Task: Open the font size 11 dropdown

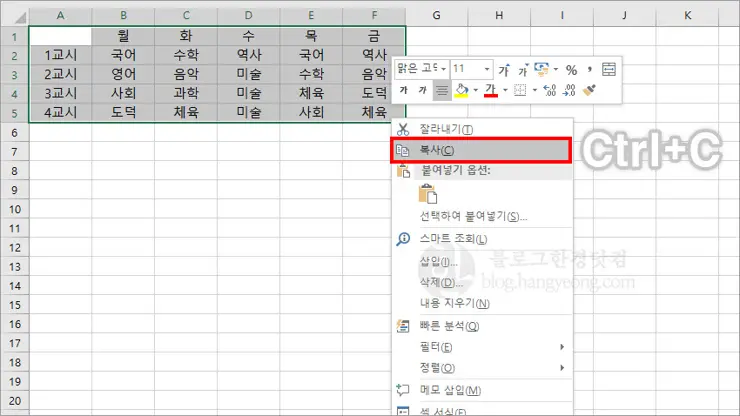Action: tap(487, 69)
